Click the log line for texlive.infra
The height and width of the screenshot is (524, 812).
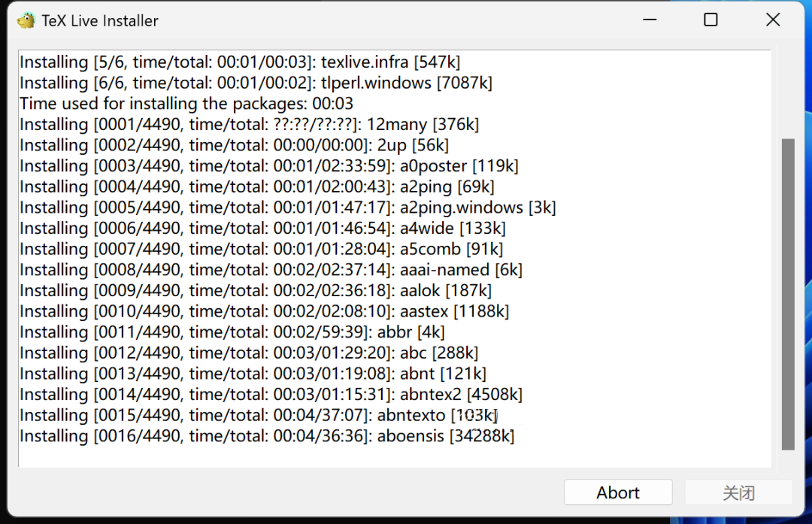click(x=240, y=62)
